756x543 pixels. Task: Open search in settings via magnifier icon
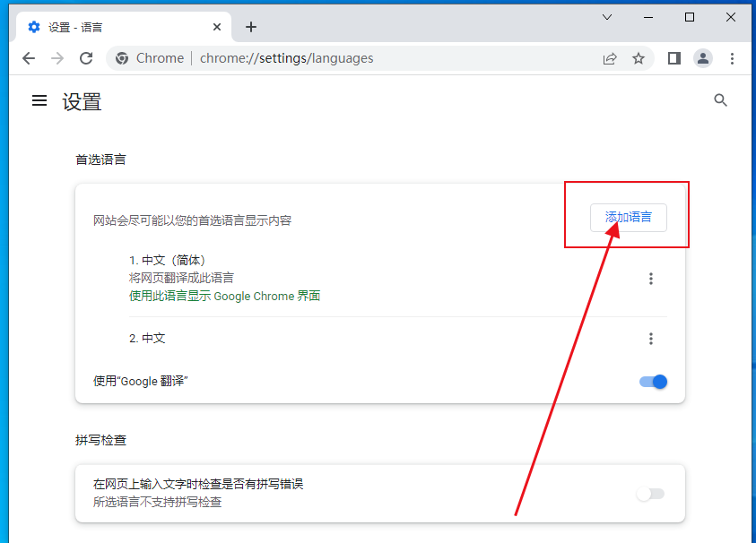pos(721,100)
